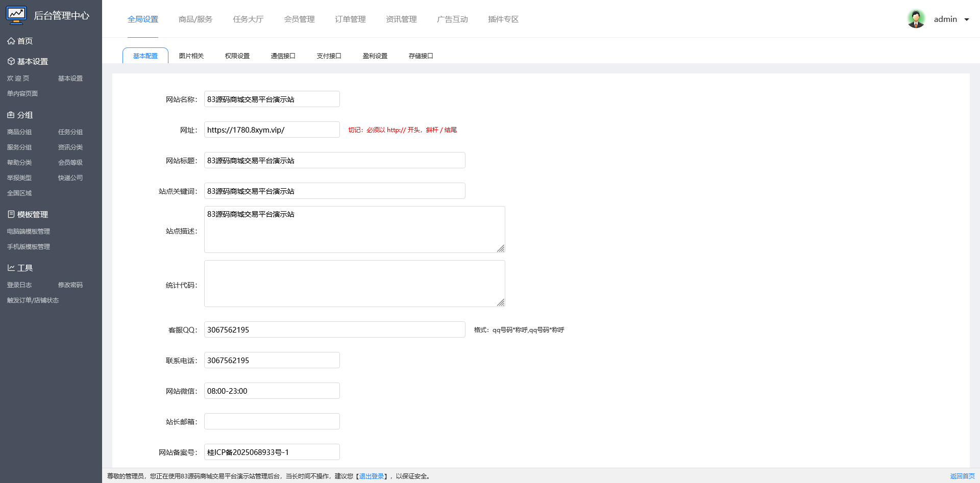Click the 返回首页 link in footer

(x=962, y=476)
